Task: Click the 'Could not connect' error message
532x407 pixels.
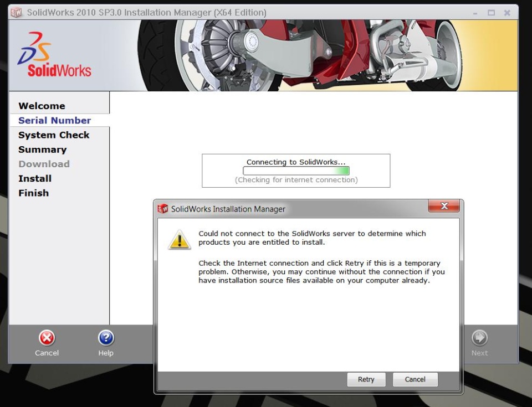Action: click(312, 238)
